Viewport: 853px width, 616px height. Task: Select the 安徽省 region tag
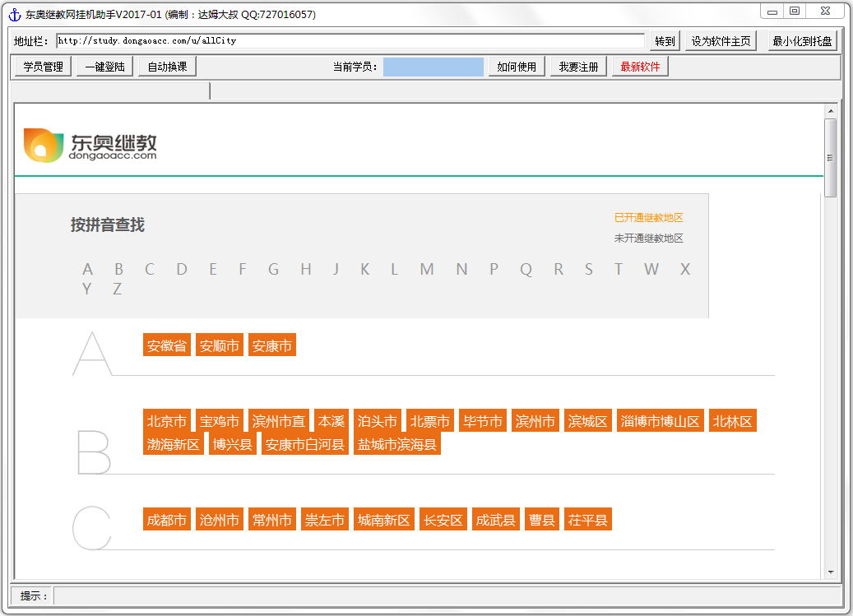(x=167, y=346)
